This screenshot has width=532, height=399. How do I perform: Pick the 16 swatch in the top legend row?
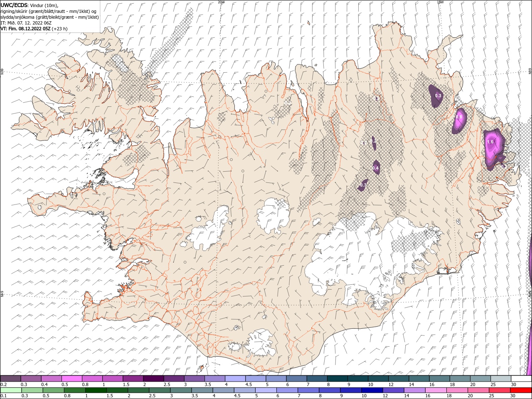[440, 379]
